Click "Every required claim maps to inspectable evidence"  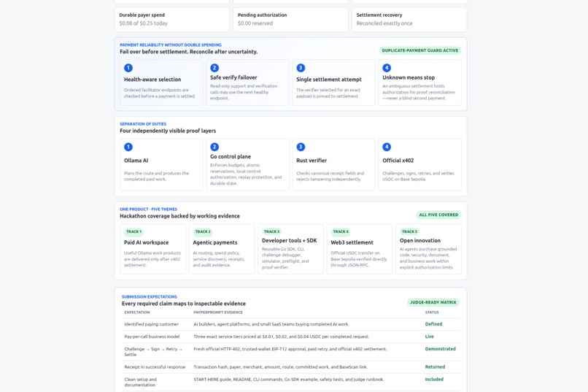pyautogui.click(x=184, y=304)
